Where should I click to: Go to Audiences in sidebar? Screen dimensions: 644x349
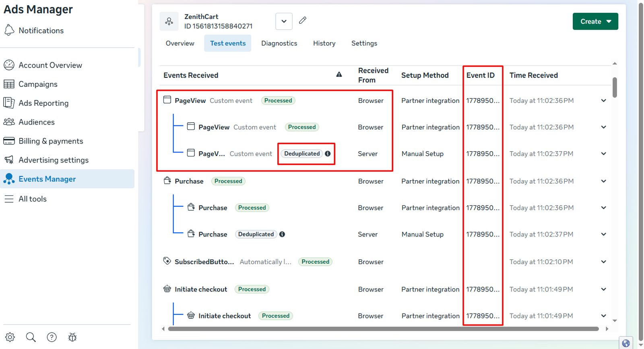click(x=37, y=122)
